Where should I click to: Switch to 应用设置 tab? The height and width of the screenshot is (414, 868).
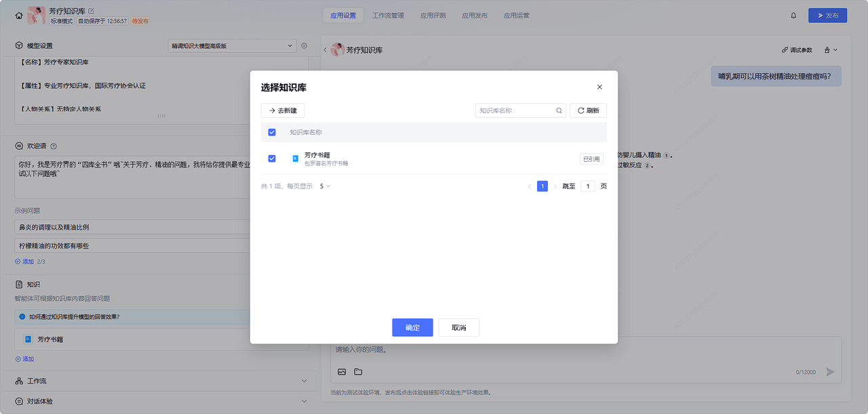point(343,16)
